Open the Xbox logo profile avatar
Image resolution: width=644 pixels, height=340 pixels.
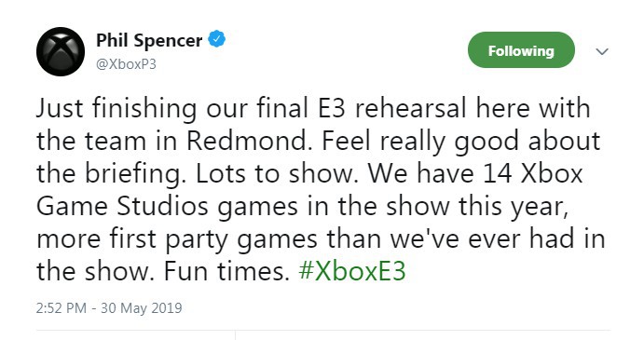pos(61,52)
